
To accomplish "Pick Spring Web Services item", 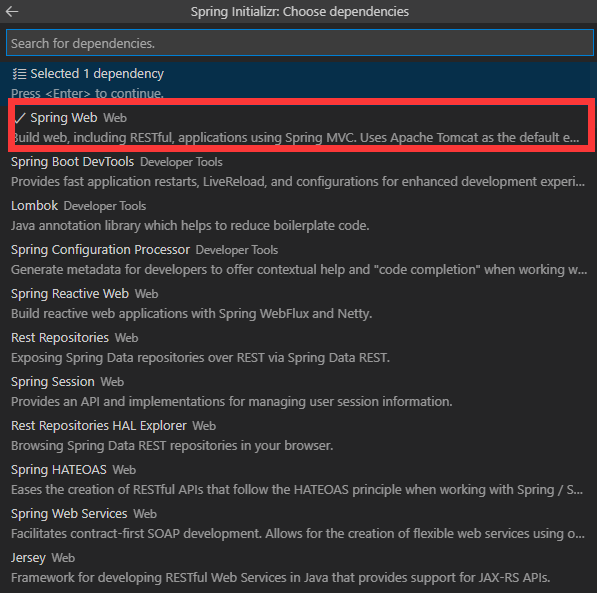I will pyautogui.click(x=298, y=524).
